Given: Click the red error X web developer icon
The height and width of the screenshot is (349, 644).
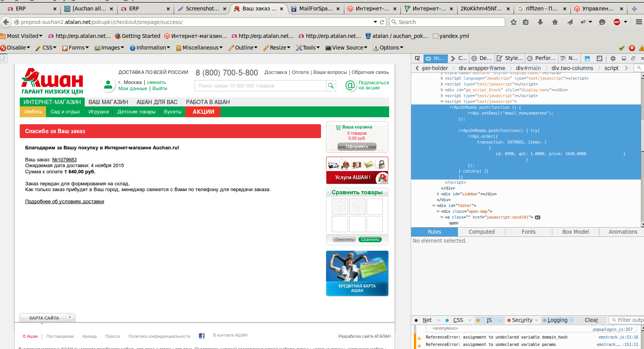Looking at the screenshot, I should coord(632,48).
